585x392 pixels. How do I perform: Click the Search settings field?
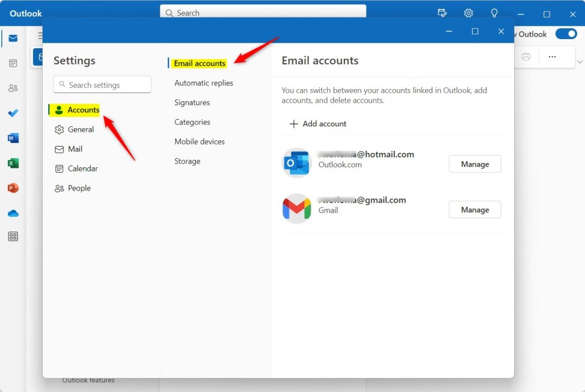coord(102,85)
